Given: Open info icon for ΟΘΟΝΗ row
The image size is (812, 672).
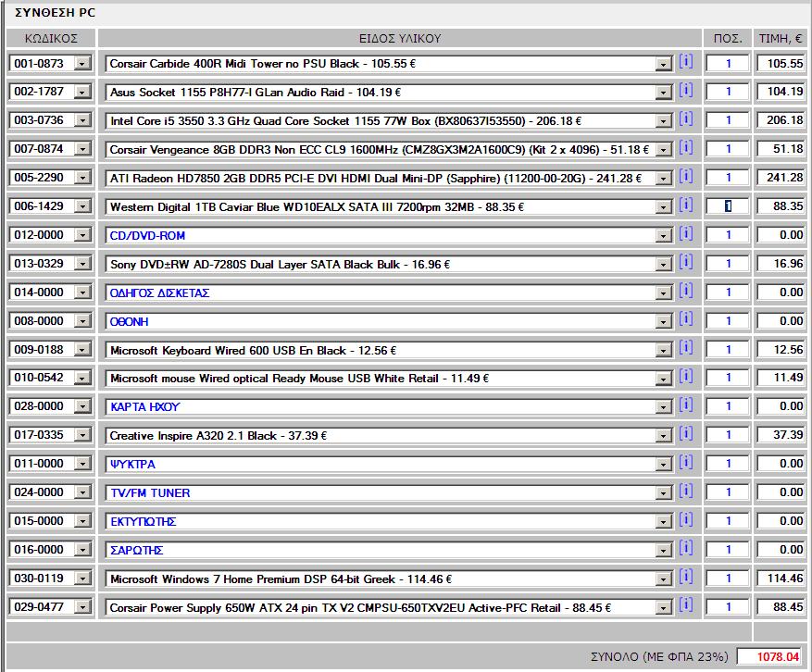Looking at the screenshot, I should (686, 320).
